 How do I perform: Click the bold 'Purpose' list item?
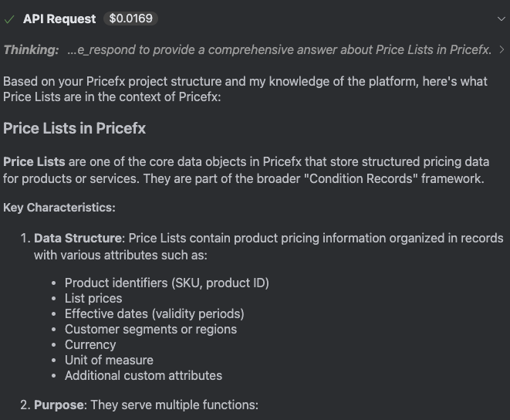click(60, 405)
